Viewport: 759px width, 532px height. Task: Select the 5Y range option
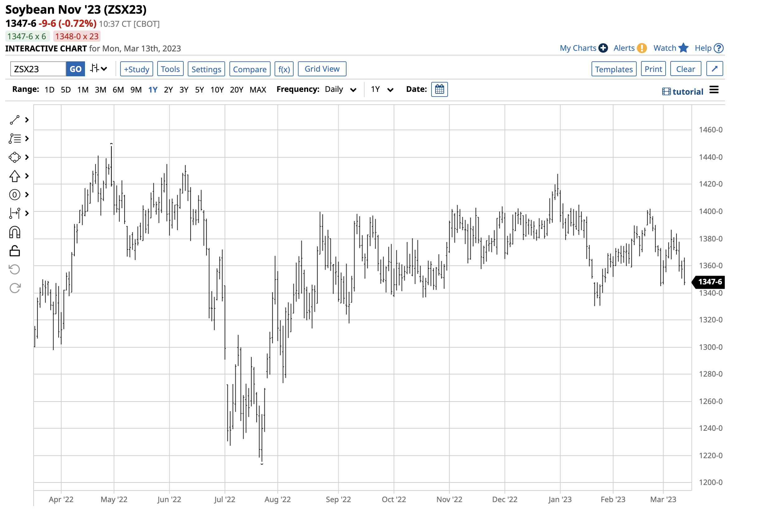pyautogui.click(x=199, y=90)
